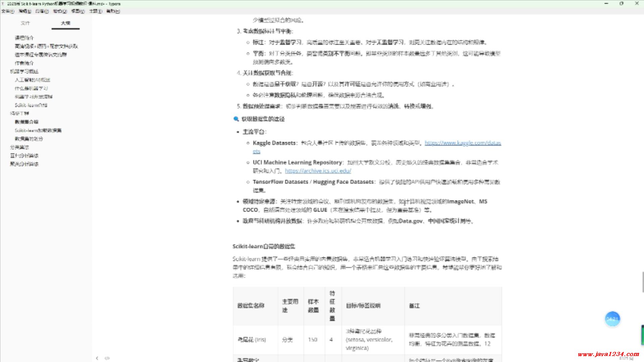
Task: Toggle source code mode icon
Action: (107, 358)
